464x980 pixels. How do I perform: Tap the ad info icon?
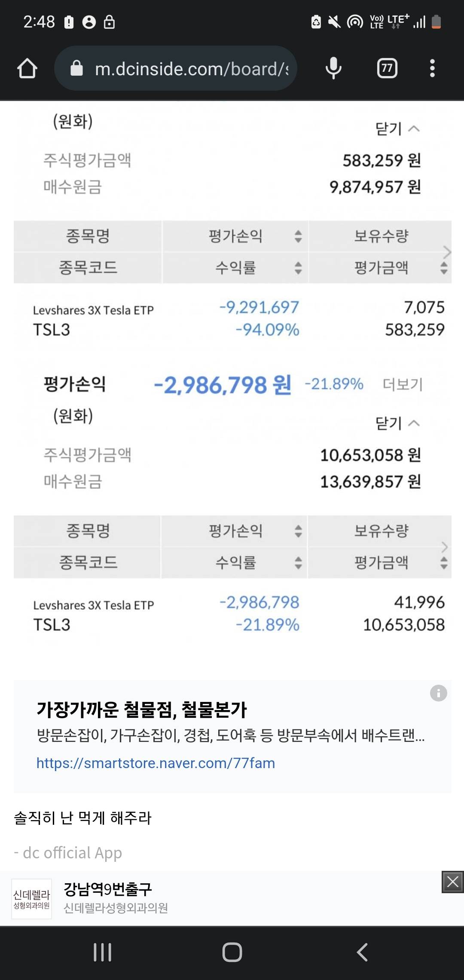click(x=438, y=693)
